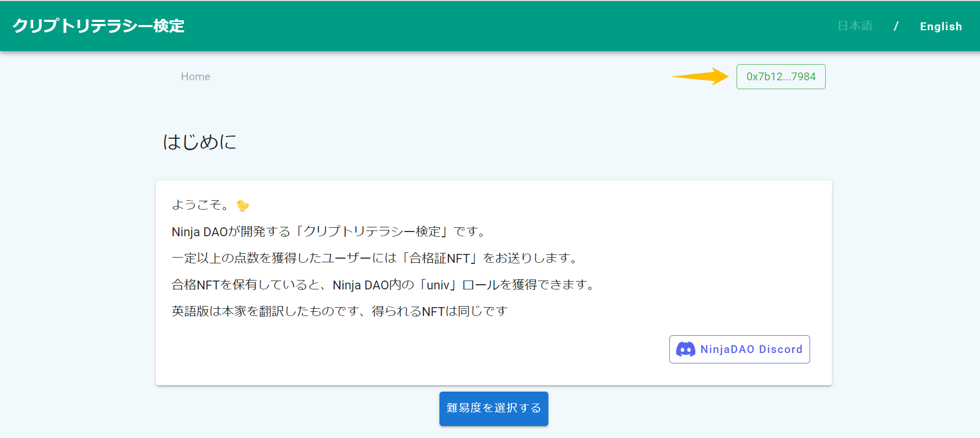Click the クリプトリテラシー検定 site title
The width and height of the screenshot is (980, 438).
pos(99,26)
